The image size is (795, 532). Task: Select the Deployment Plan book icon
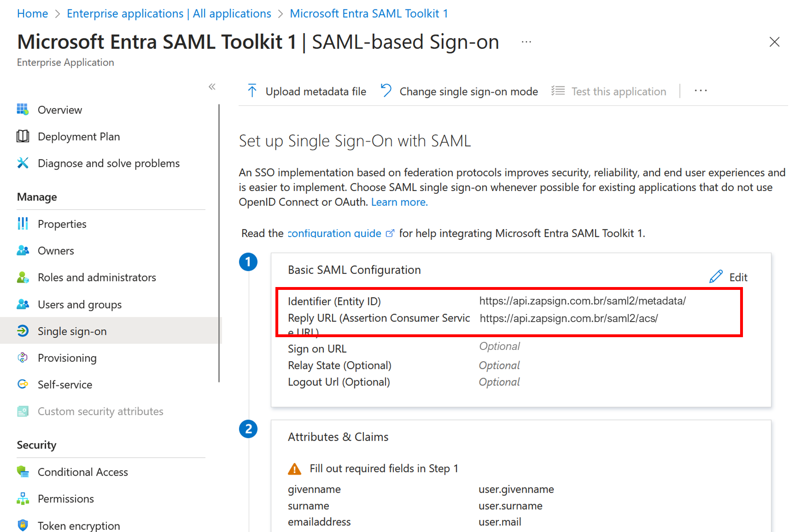22,136
